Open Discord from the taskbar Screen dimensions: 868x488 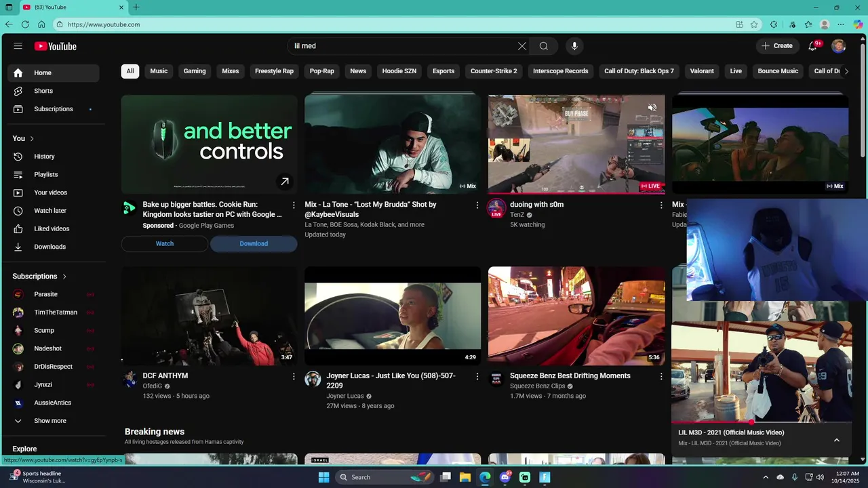click(x=505, y=477)
